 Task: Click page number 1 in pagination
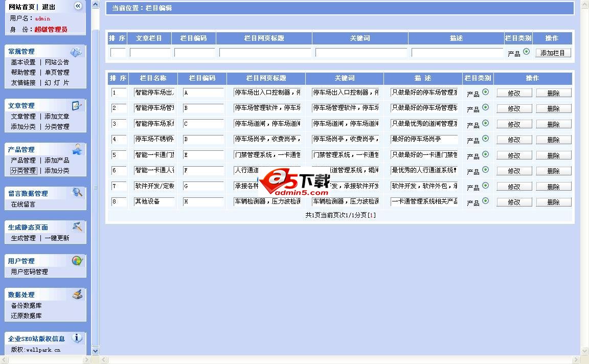pyautogui.click(x=372, y=215)
